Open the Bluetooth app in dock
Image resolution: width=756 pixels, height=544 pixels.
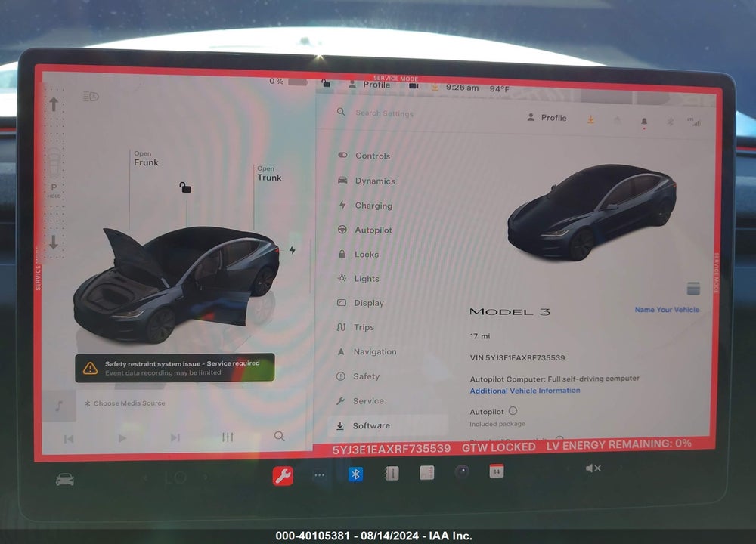point(355,474)
